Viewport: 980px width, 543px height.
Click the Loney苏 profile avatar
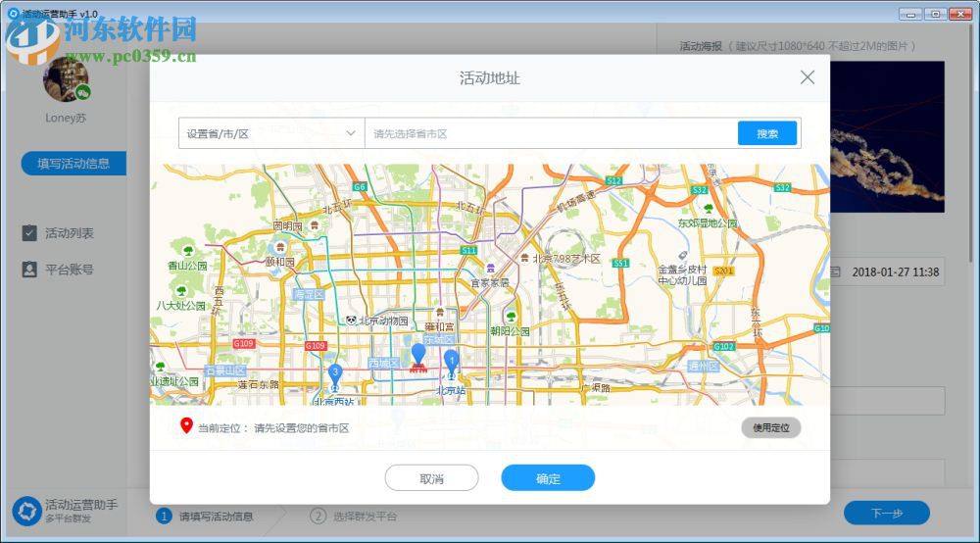[66, 79]
